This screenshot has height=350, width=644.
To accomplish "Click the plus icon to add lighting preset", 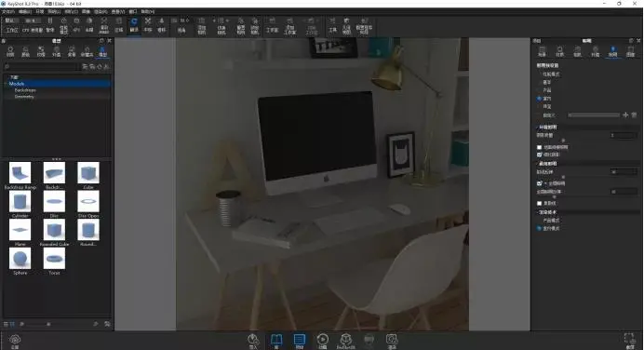I will 625,115.
